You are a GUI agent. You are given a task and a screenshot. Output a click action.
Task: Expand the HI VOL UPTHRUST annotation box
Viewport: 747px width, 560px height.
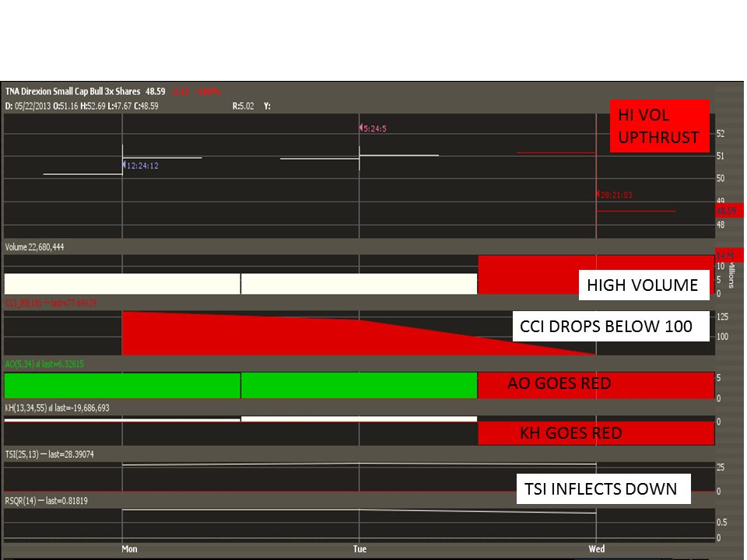click(x=659, y=126)
